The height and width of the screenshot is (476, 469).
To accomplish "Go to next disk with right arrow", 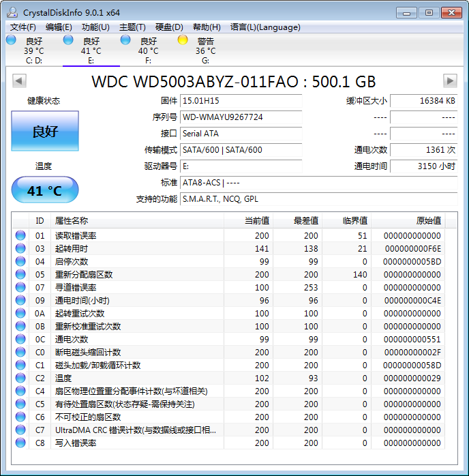I will [x=449, y=81].
